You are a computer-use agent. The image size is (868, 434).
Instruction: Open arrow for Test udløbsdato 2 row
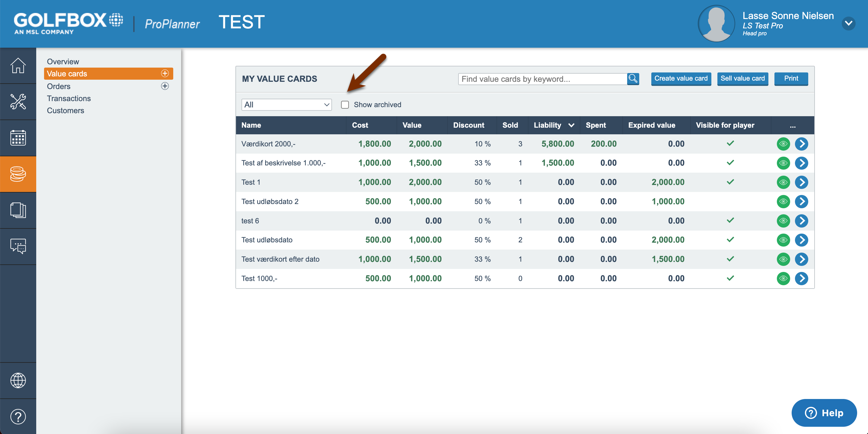point(801,202)
